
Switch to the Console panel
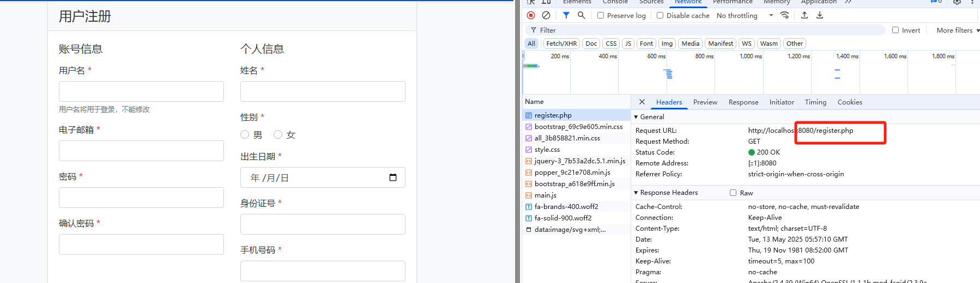coord(615,2)
